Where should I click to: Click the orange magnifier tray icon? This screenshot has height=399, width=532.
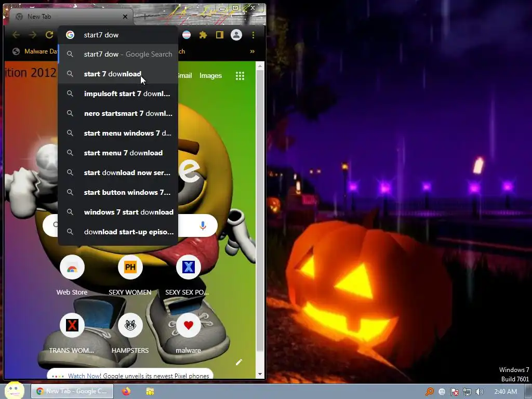coord(429,392)
